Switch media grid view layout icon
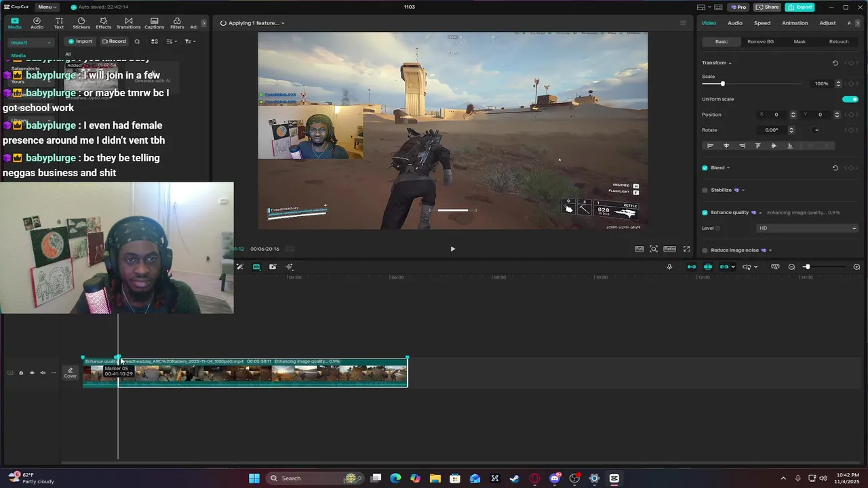Screen dimensions: 868x488 [154, 41]
